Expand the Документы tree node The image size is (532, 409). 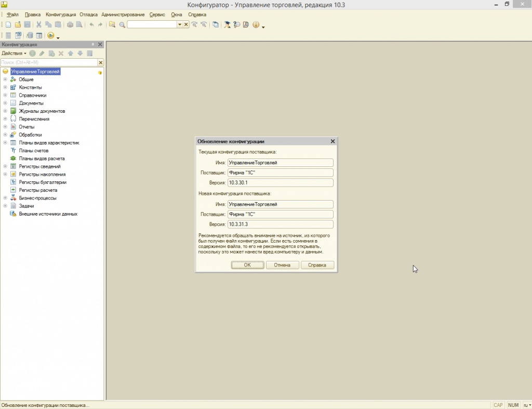[x=5, y=103]
